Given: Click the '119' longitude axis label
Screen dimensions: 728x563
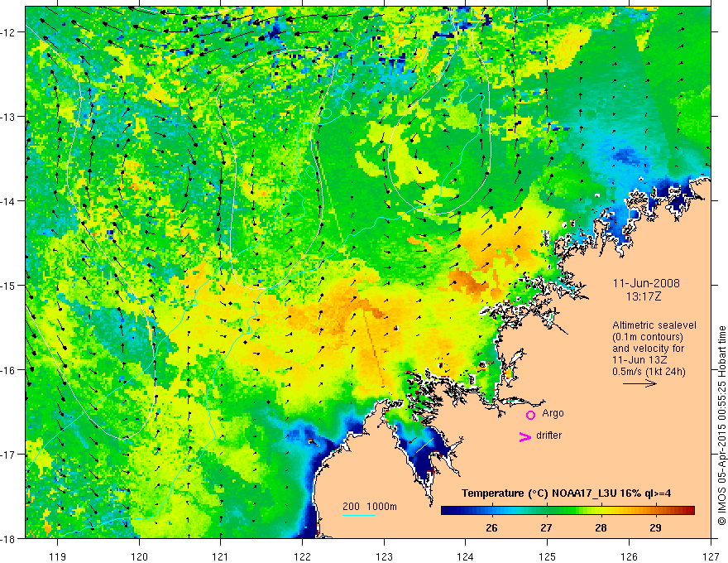Looking at the screenshot, I should (58, 556).
